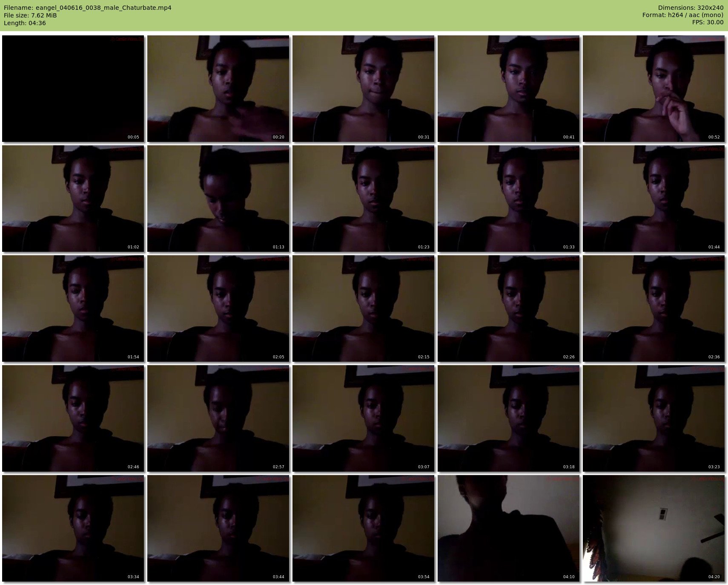Click the thumbnail at 00:31
The height and width of the screenshot is (585, 728).
[x=364, y=89]
